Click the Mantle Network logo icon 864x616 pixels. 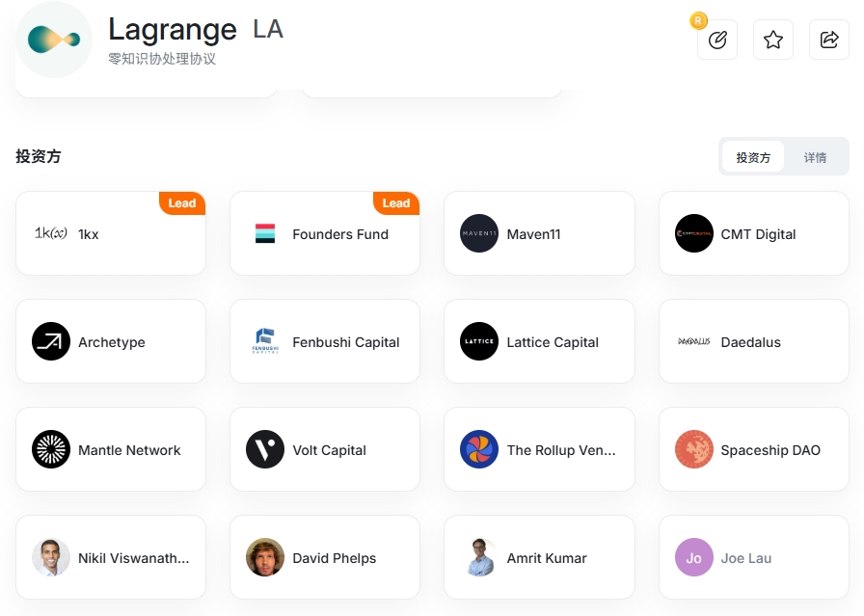click(x=51, y=449)
